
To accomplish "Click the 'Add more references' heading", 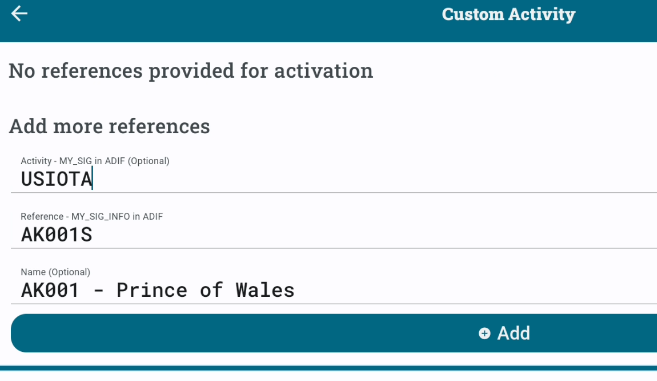I will point(109,126).
